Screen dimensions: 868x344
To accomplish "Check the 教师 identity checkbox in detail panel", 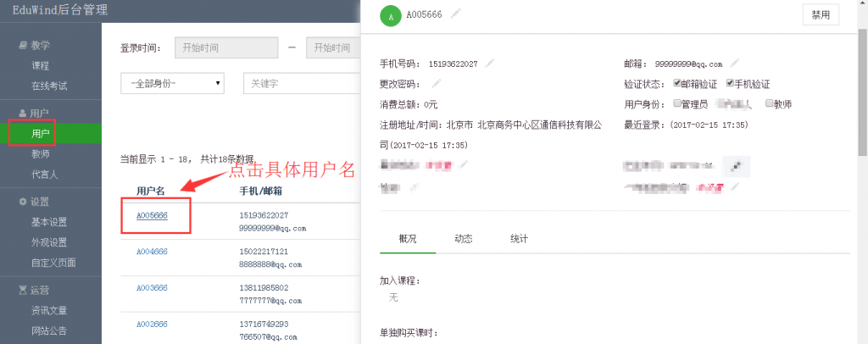I will pyautogui.click(x=769, y=103).
